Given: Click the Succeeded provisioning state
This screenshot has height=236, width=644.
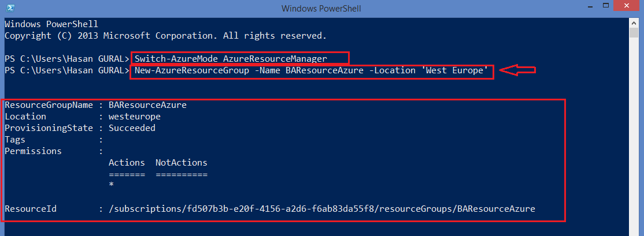Looking at the screenshot, I should (x=132, y=128).
